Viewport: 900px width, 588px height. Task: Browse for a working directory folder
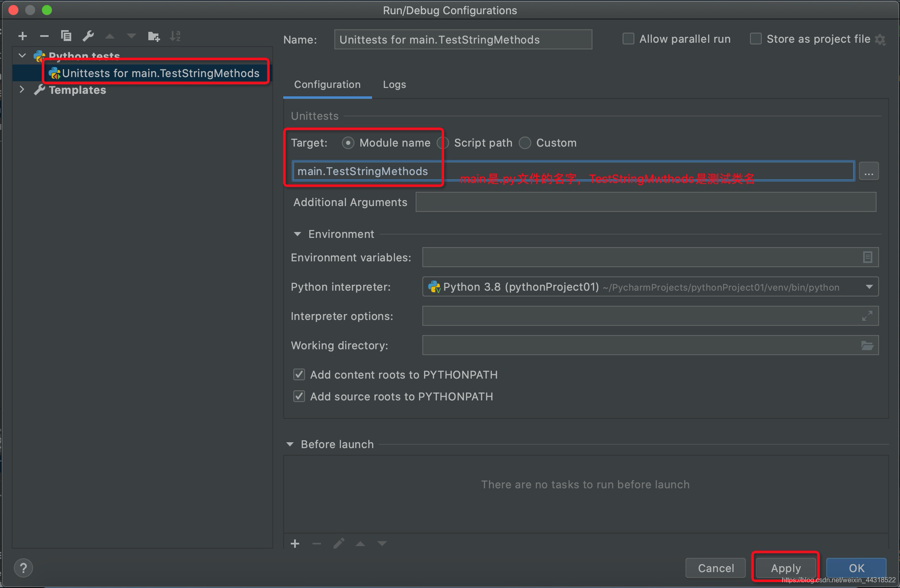coord(868,345)
